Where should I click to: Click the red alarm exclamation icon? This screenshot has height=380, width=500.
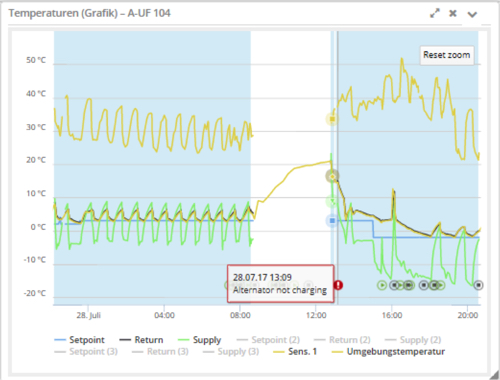click(338, 285)
